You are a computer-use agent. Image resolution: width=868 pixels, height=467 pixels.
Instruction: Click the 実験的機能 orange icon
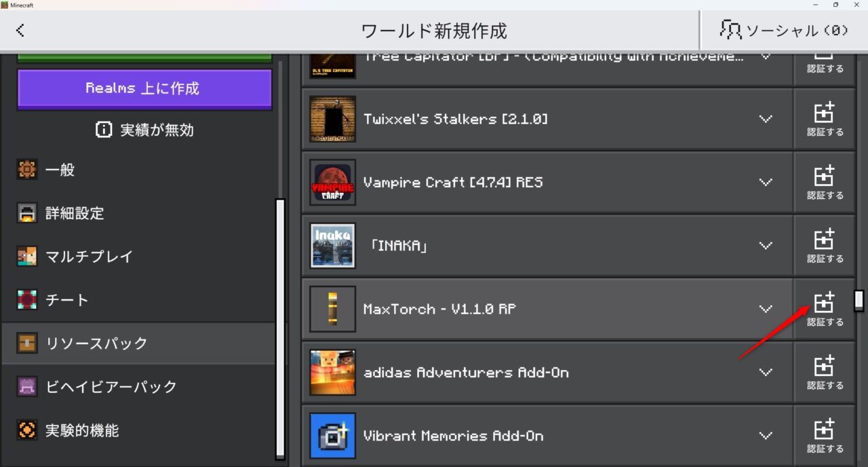pyautogui.click(x=27, y=430)
